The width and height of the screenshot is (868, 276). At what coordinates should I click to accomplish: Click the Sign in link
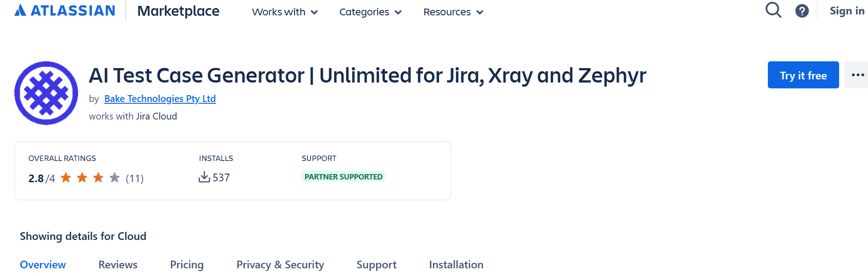coord(847,11)
